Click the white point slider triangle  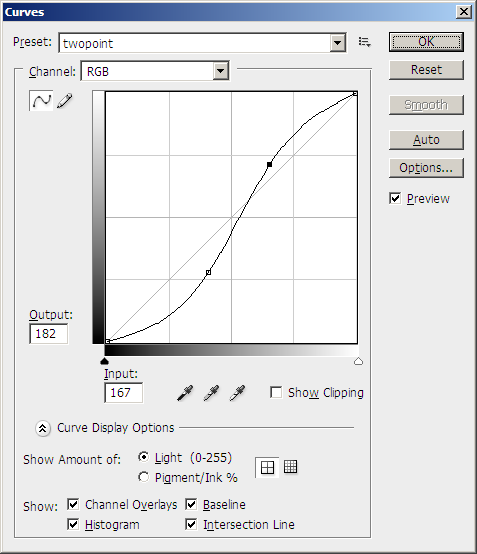358,361
